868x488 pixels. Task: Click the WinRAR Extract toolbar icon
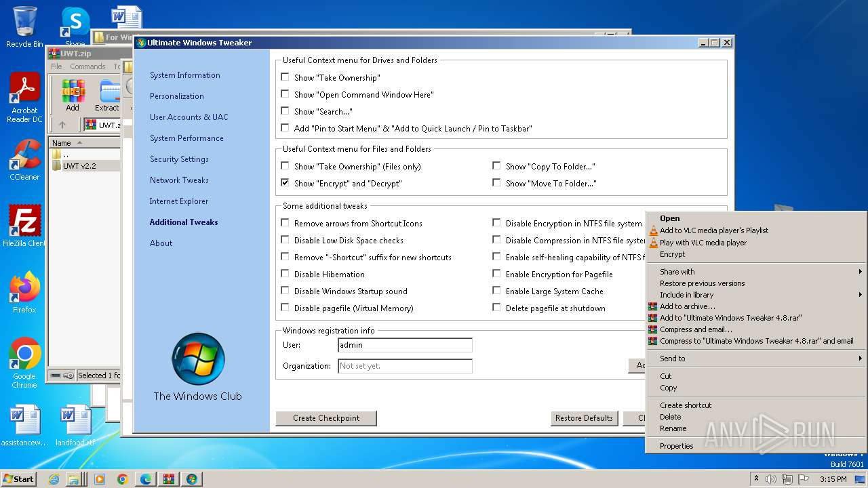107,96
